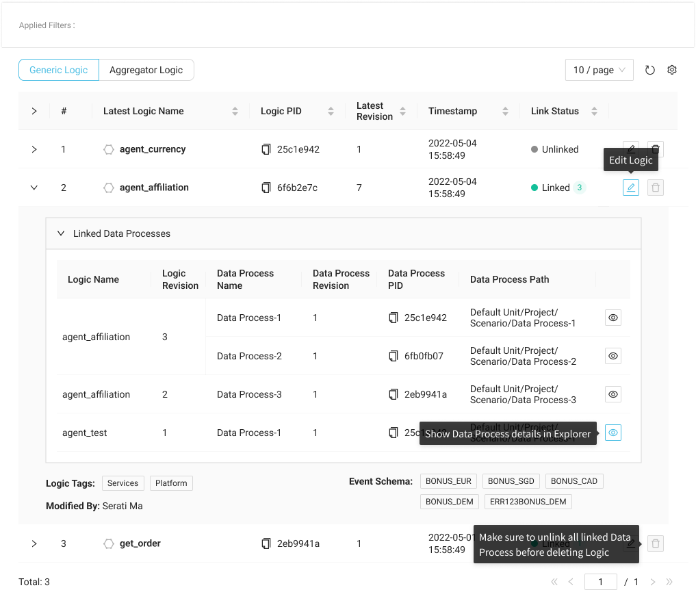The image size is (696, 616).
Task: Click eye icon for agent_test row
Action: click(613, 433)
